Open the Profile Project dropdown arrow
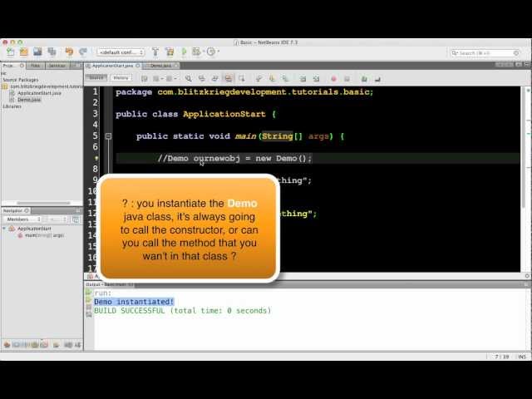532x399 pixels. pos(218,52)
